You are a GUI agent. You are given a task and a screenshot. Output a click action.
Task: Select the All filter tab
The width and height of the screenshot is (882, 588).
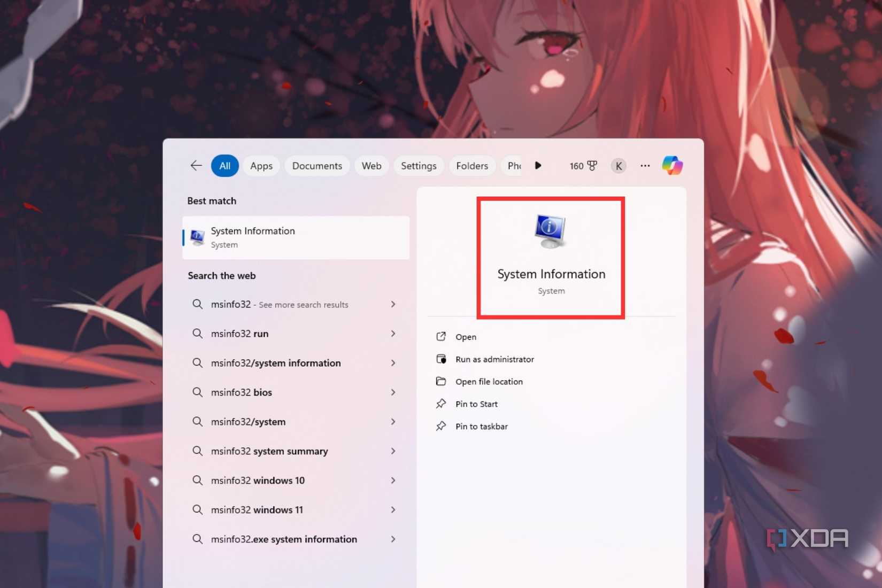click(x=225, y=166)
